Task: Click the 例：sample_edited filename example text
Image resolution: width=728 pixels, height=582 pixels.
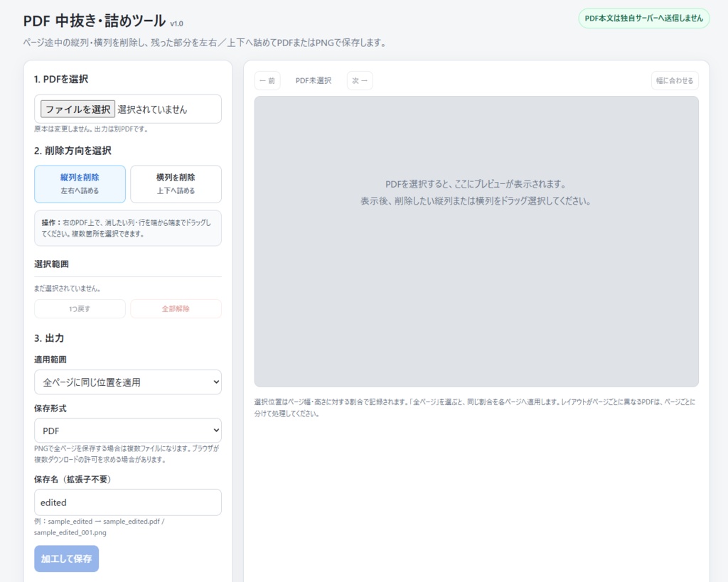Action: tap(99, 527)
